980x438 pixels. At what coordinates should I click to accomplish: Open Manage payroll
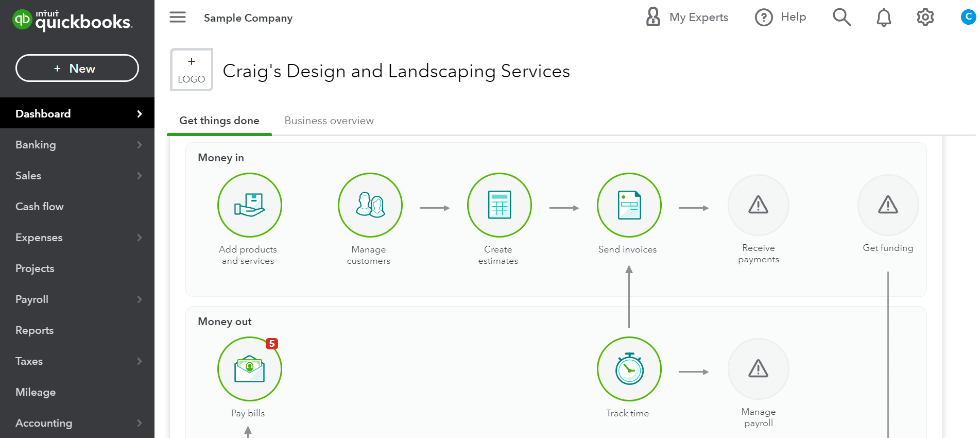click(758, 368)
